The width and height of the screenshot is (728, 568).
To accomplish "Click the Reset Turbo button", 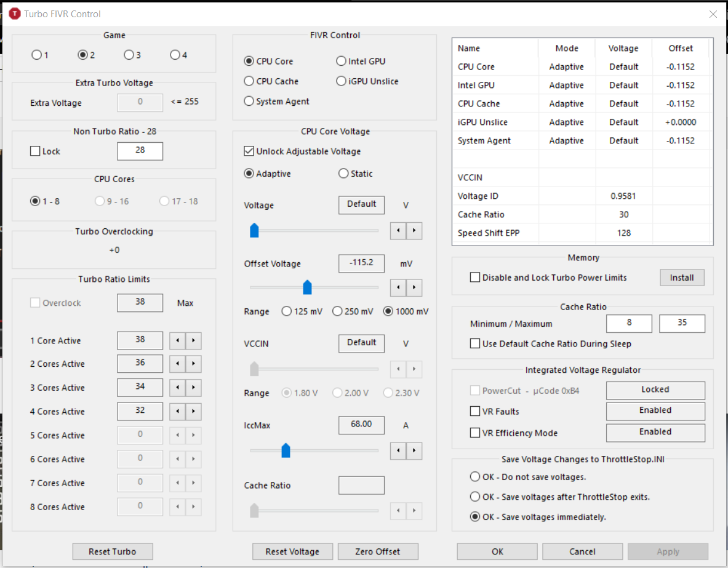I will click(113, 551).
